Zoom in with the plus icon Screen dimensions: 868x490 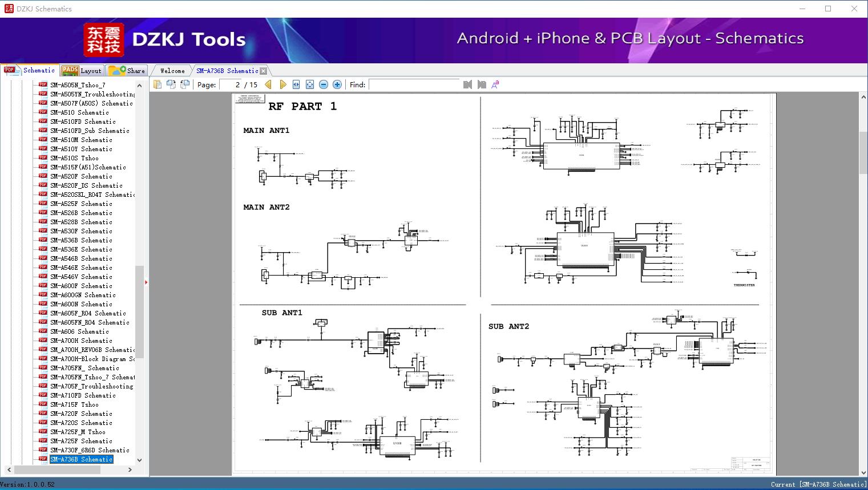(x=337, y=84)
